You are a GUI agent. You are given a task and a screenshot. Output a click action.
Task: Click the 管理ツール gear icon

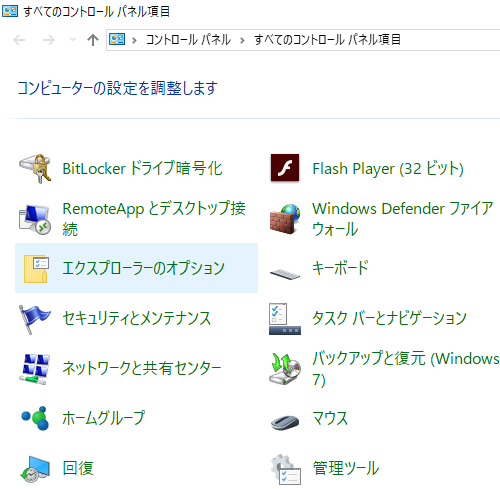point(286,469)
